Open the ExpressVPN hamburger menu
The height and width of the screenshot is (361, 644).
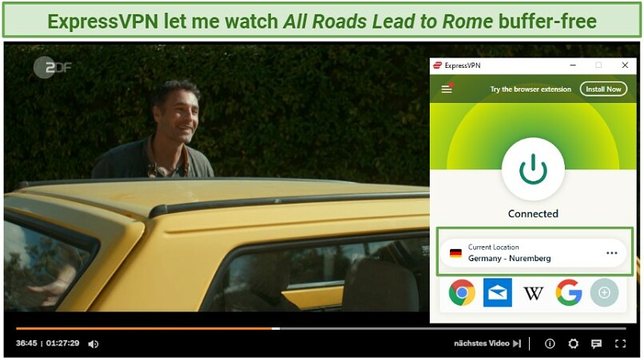pos(447,89)
